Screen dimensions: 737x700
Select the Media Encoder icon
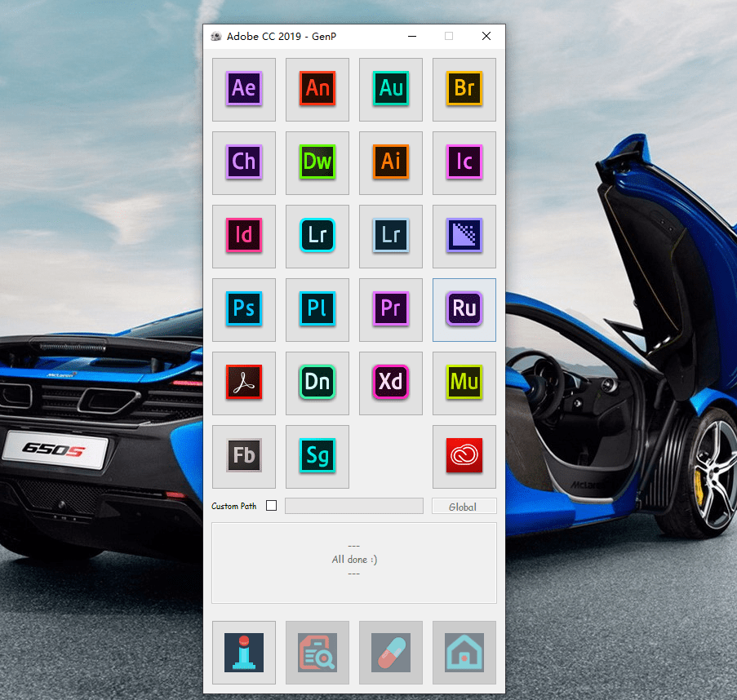[x=464, y=236]
